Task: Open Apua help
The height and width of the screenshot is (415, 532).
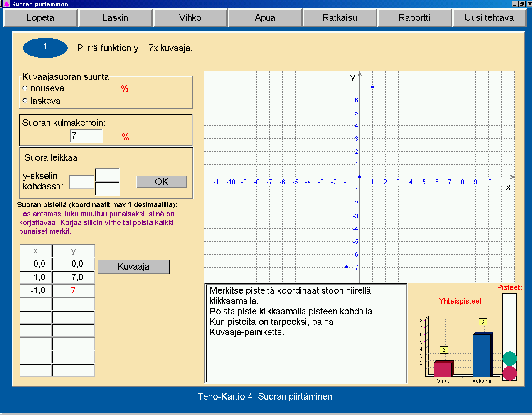Action: click(x=265, y=18)
